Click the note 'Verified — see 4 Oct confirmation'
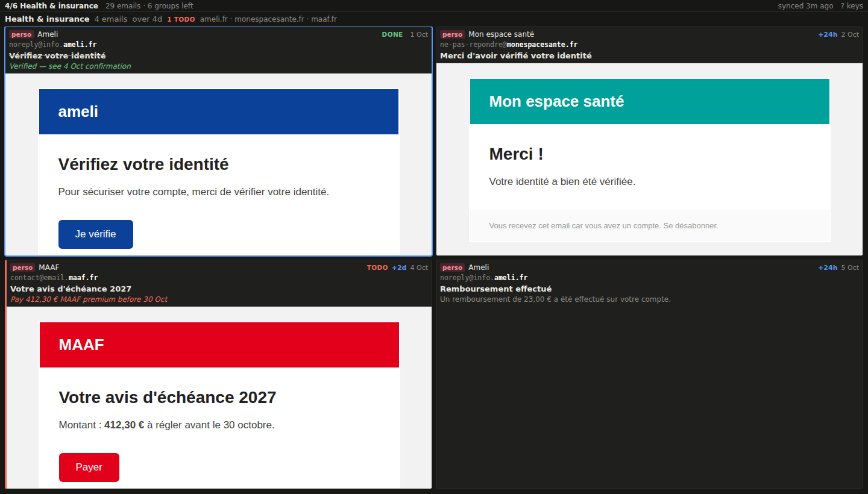 point(70,66)
